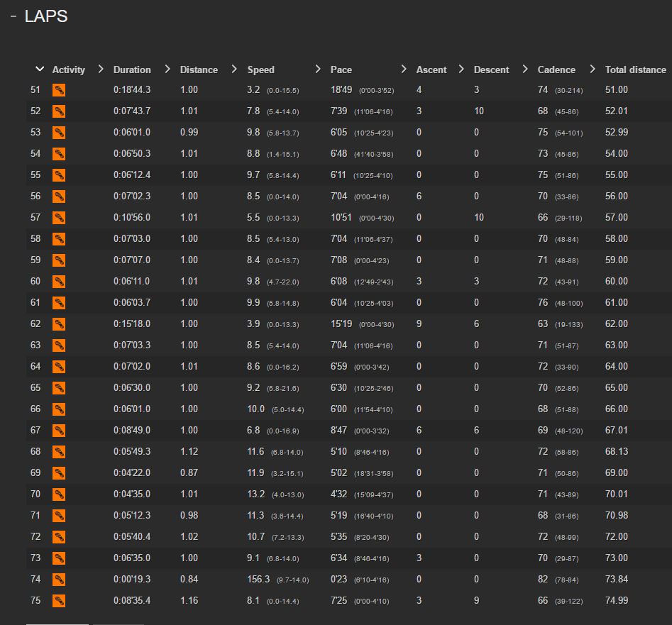Click the LAPS section title
Image resolution: width=672 pixels, height=625 pixels.
click(x=46, y=16)
